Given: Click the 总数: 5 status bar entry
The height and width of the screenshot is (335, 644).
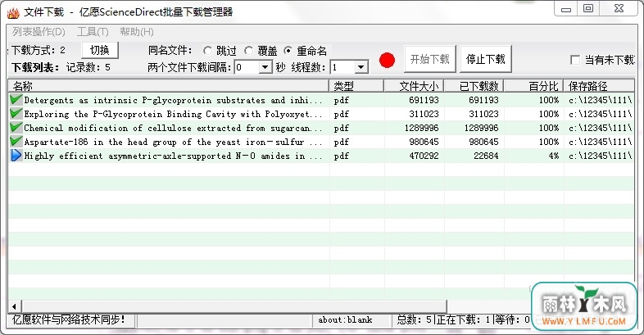Looking at the screenshot, I should [x=415, y=319].
